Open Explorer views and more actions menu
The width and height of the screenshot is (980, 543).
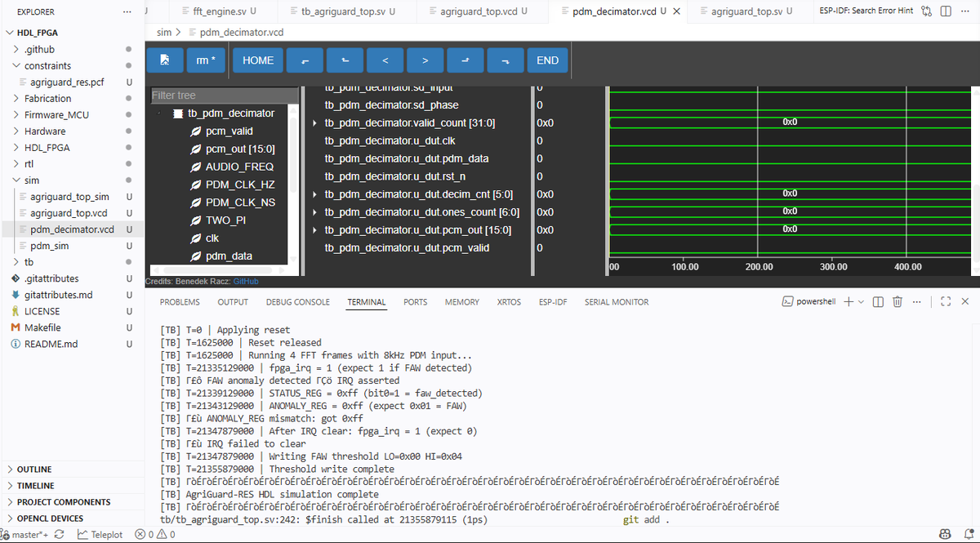click(126, 11)
